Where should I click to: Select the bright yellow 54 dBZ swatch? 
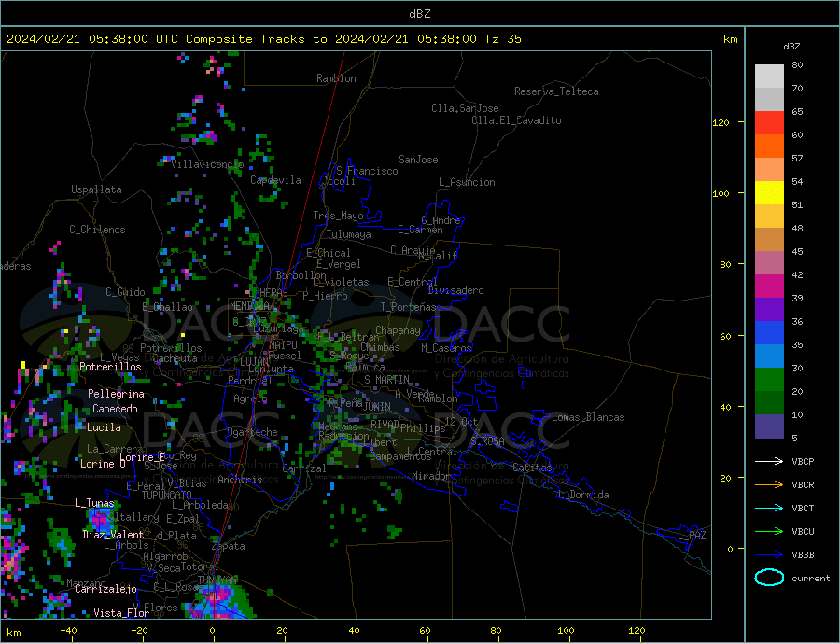click(769, 193)
